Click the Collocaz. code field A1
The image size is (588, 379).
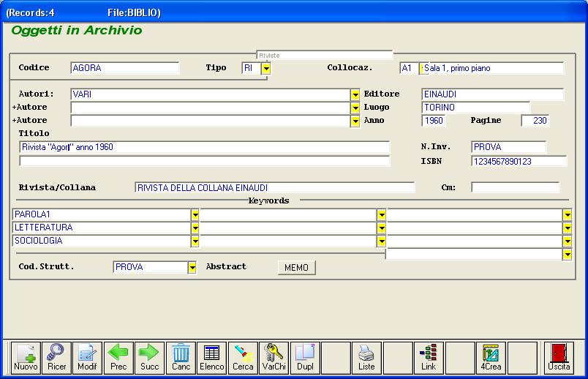pyautogui.click(x=409, y=68)
